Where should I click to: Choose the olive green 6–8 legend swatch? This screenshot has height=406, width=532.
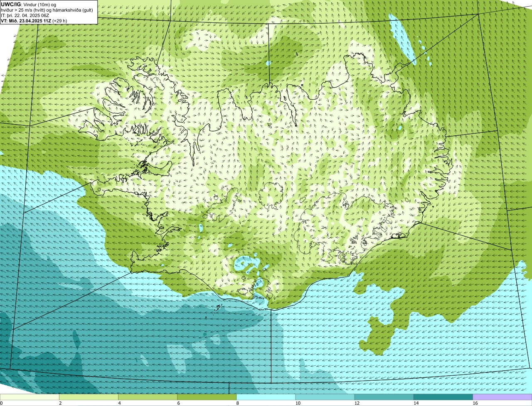point(207,397)
